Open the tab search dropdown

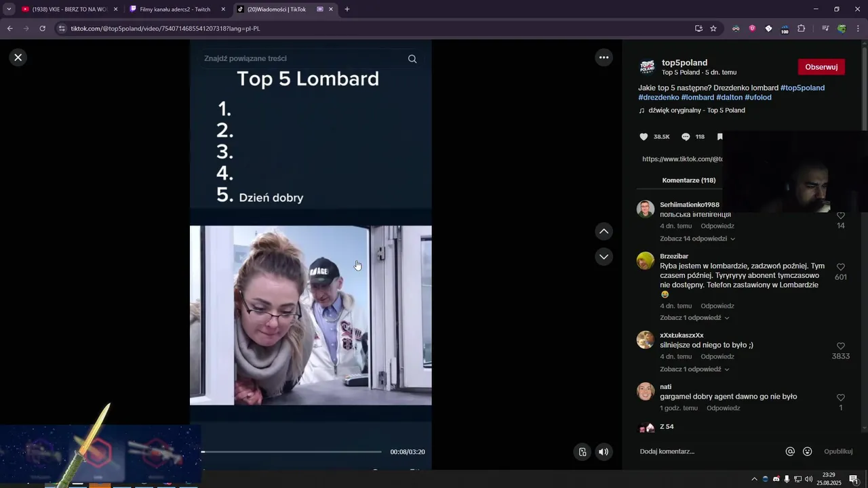point(9,9)
